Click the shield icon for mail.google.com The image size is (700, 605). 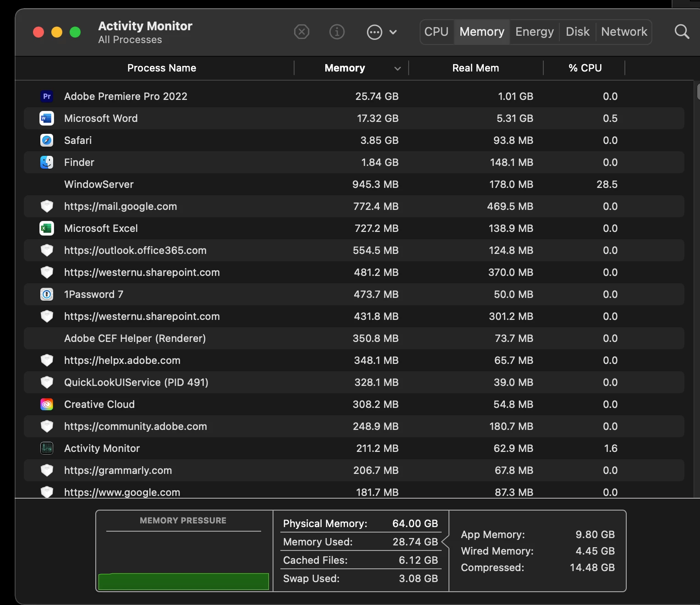(47, 206)
